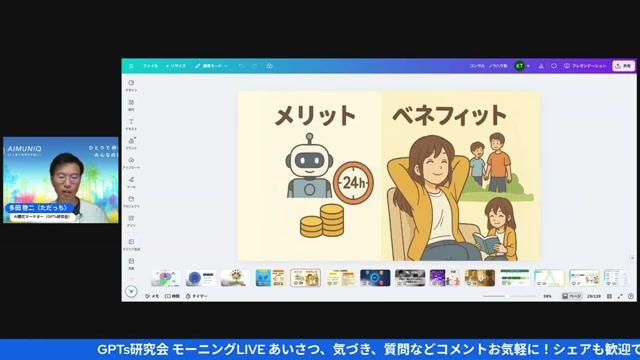Select the blue butterfly slide thumbnail
Viewport: 640px width, 360px height.
coord(270,278)
